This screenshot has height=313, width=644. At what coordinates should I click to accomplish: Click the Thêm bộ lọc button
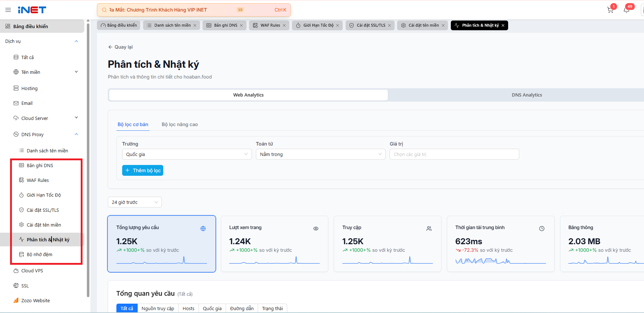[x=143, y=170]
